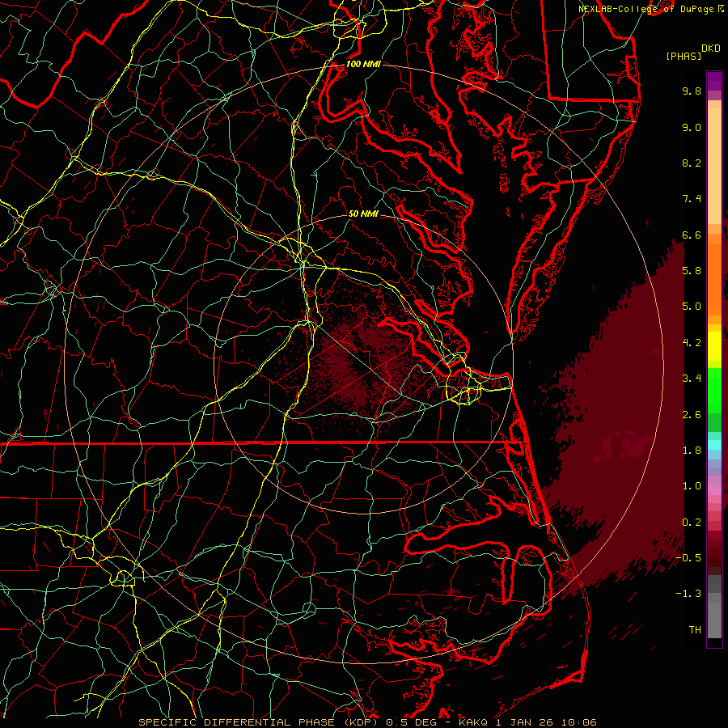This screenshot has height=728, width=728.
Task: Click the cyan segment of color bar
Action: [x=714, y=445]
